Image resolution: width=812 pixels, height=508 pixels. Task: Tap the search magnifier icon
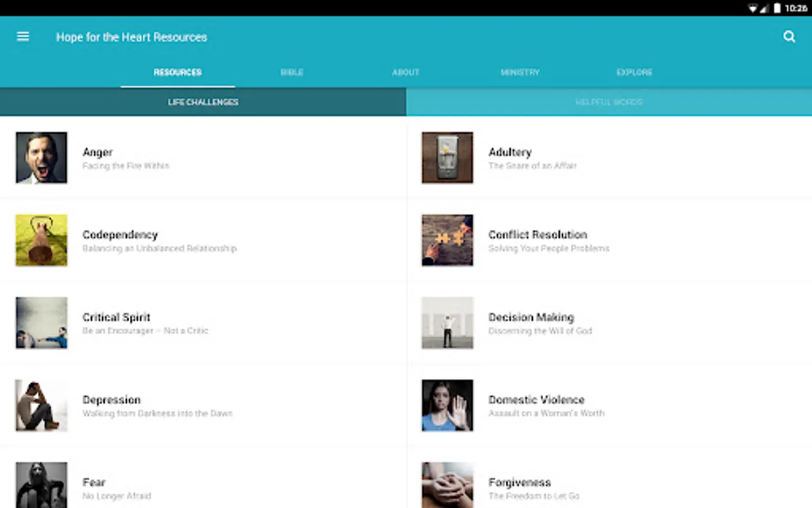(x=789, y=37)
